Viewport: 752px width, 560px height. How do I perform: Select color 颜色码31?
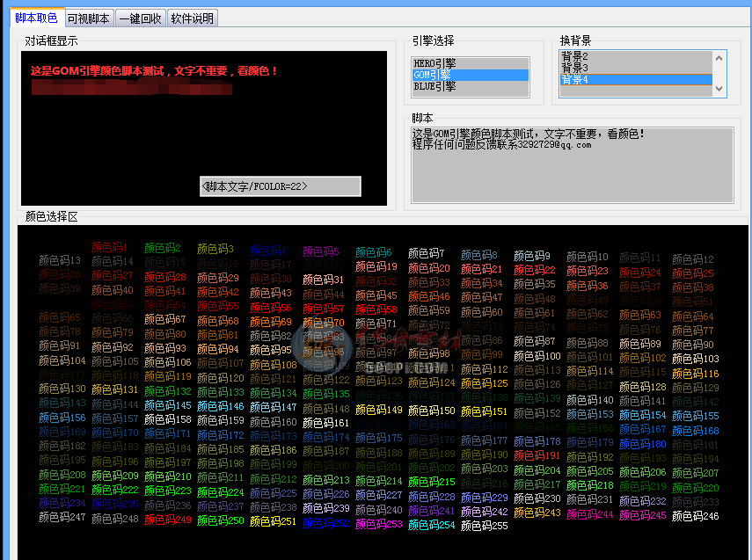tap(324, 280)
